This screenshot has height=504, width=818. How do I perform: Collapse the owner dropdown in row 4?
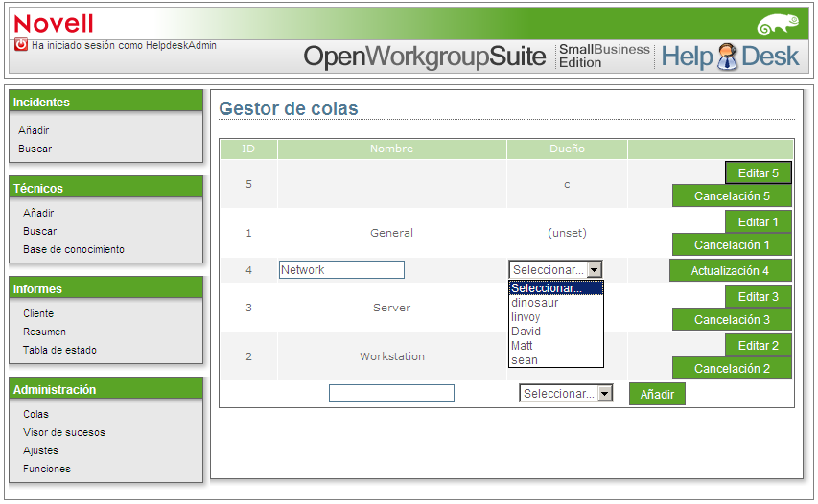point(595,270)
